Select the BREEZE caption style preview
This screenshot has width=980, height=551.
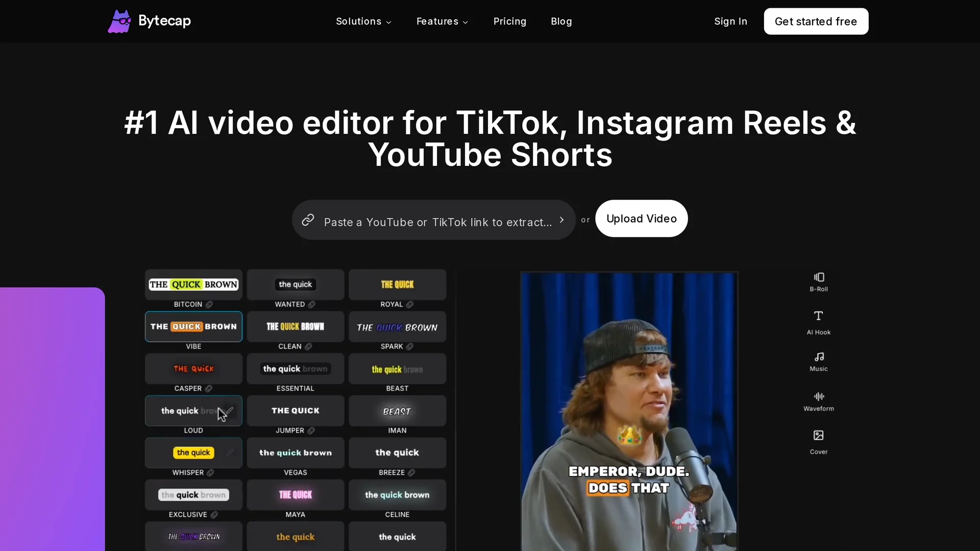[397, 453]
